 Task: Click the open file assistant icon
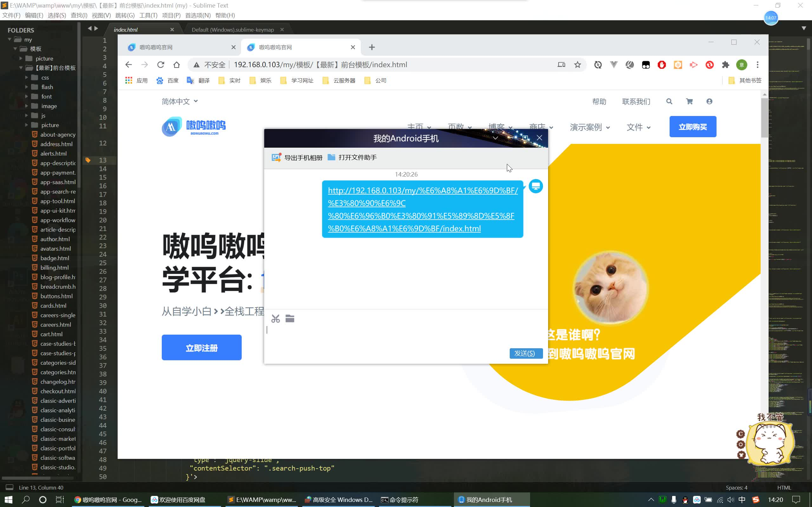click(x=331, y=157)
